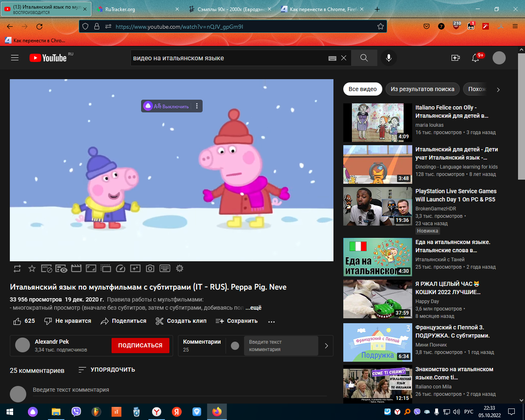Open the Как перенести в Chro... bookmark
This screenshot has width=525, height=420.
coord(35,41)
